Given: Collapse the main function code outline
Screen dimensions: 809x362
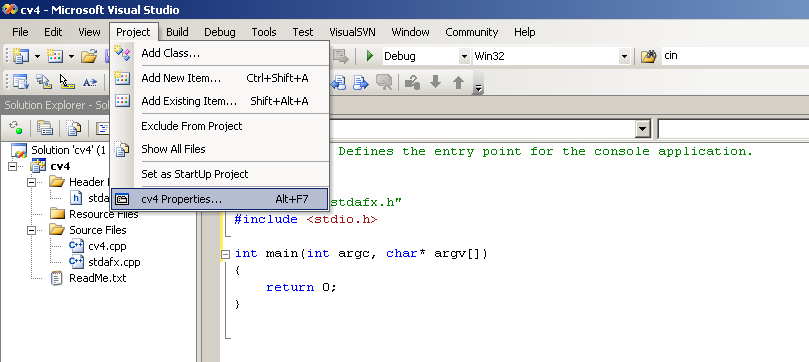Looking at the screenshot, I should point(225,254).
